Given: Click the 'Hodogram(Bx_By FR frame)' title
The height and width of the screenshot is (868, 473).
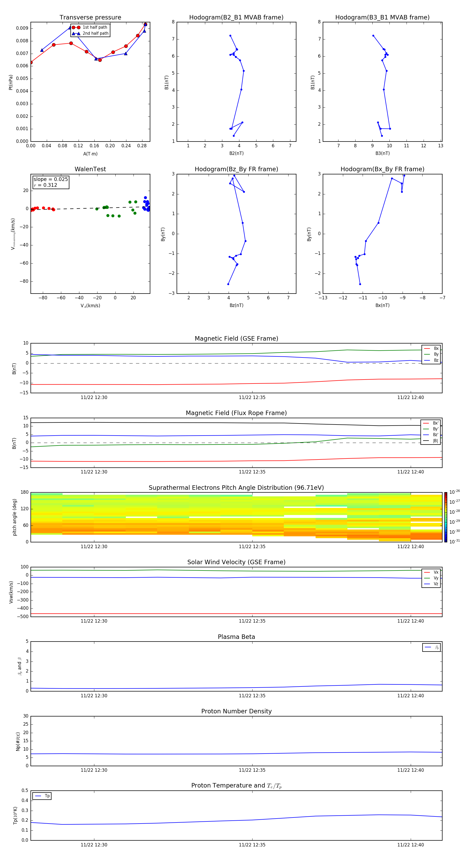Looking at the screenshot, I should [382, 169].
